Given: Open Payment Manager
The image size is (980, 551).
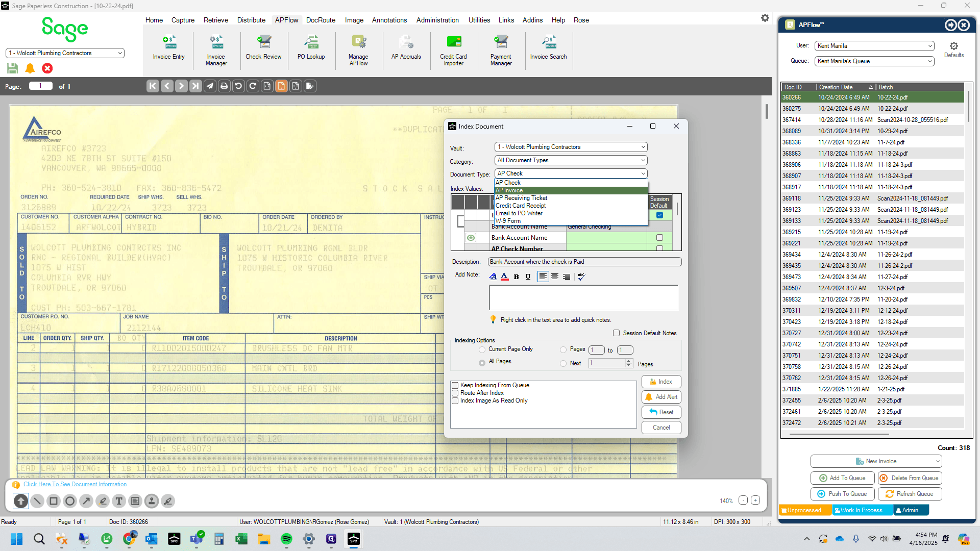Looking at the screenshot, I should (501, 51).
